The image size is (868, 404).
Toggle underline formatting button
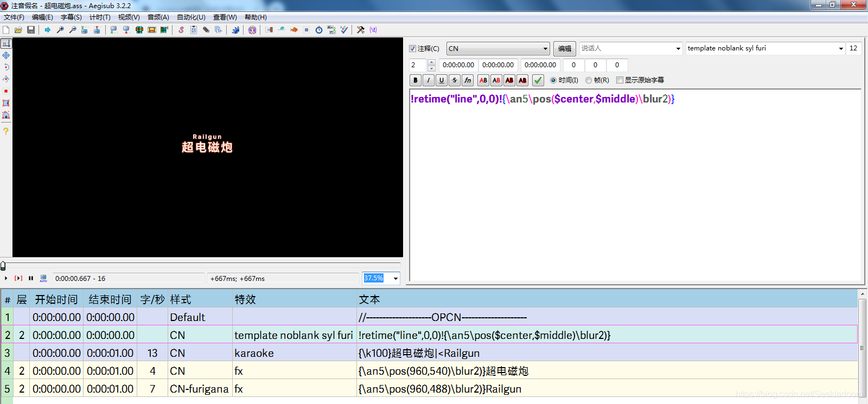tap(442, 80)
